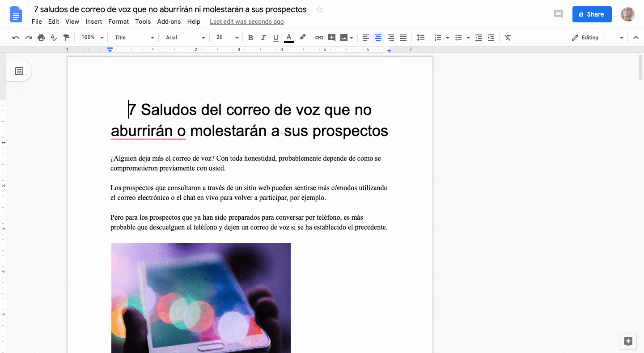Show the document outline panel
Viewport: 644px width, 353px height.
[x=19, y=71]
